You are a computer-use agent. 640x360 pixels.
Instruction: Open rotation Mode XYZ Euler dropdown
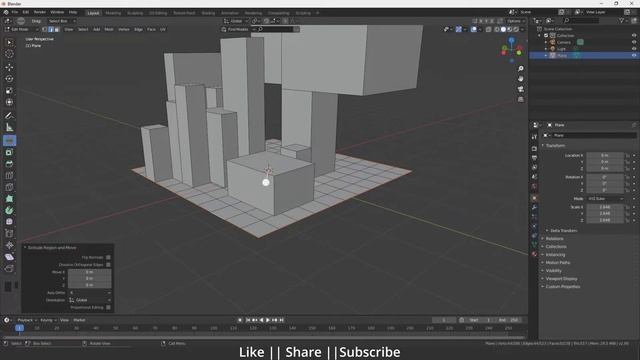[605, 199]
